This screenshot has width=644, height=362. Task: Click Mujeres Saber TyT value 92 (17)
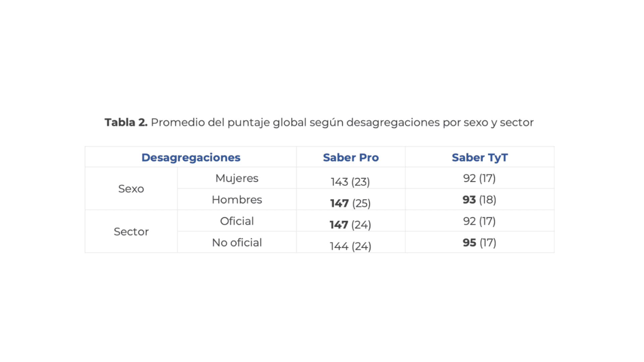pos(479,178)
